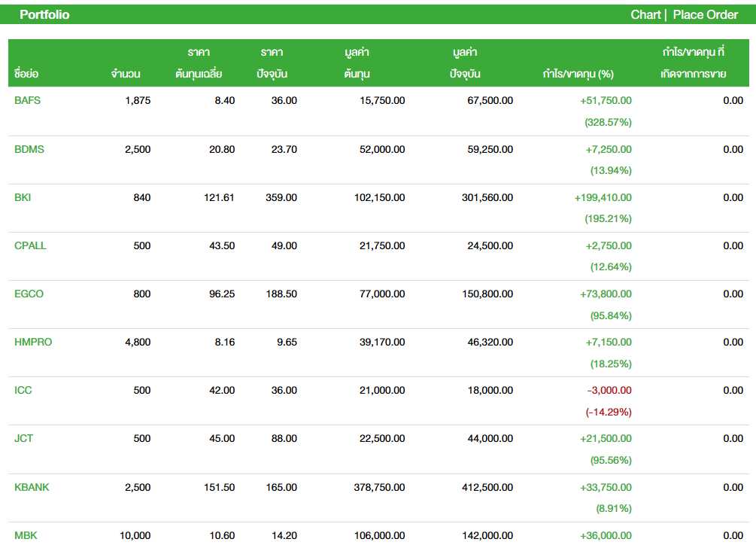
Task: Select the CPALL average cost 43.50
Action: click(x=222, y=245)
